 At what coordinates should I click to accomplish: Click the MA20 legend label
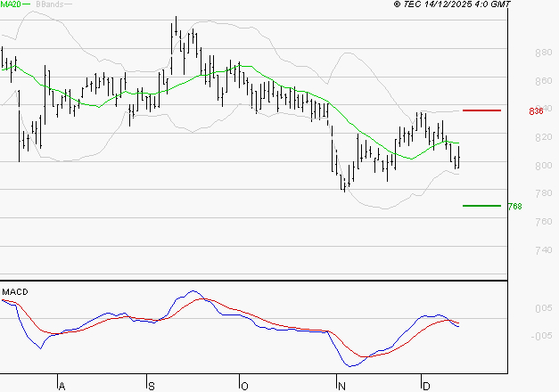[11, 4]
